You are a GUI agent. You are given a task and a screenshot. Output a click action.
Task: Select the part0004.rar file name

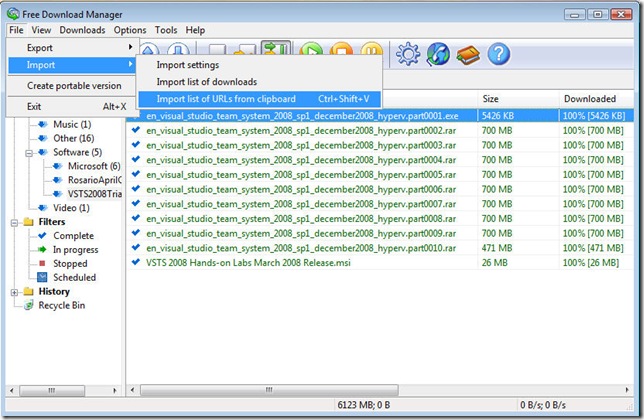(301, 160)
